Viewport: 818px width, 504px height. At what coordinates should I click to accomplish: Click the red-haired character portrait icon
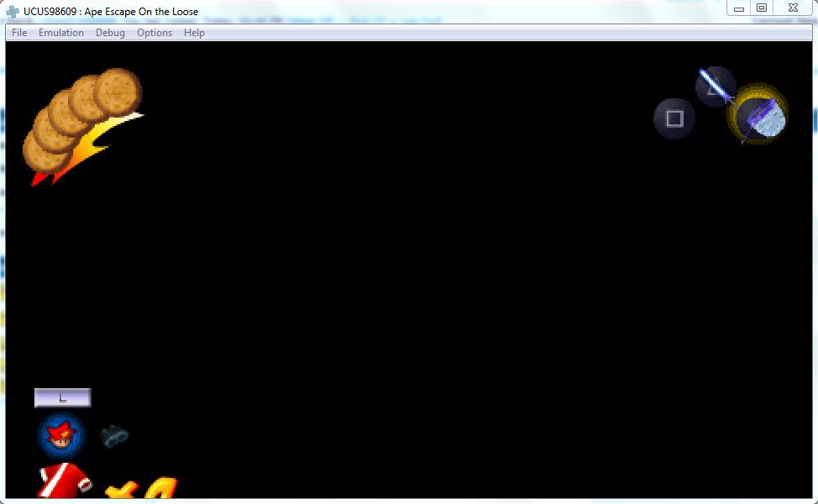pyautogui.click(x=61, y=435)
